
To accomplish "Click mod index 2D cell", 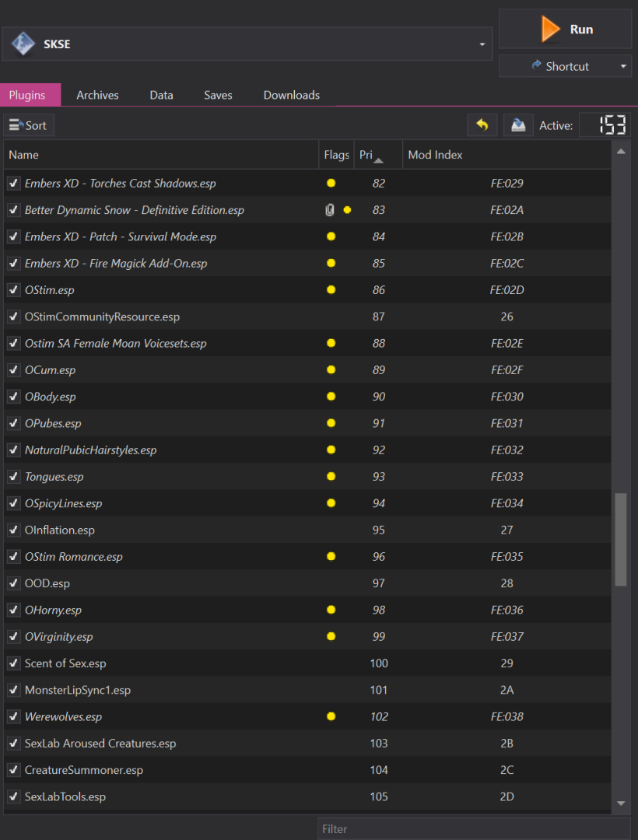I will tap(507, 796).
